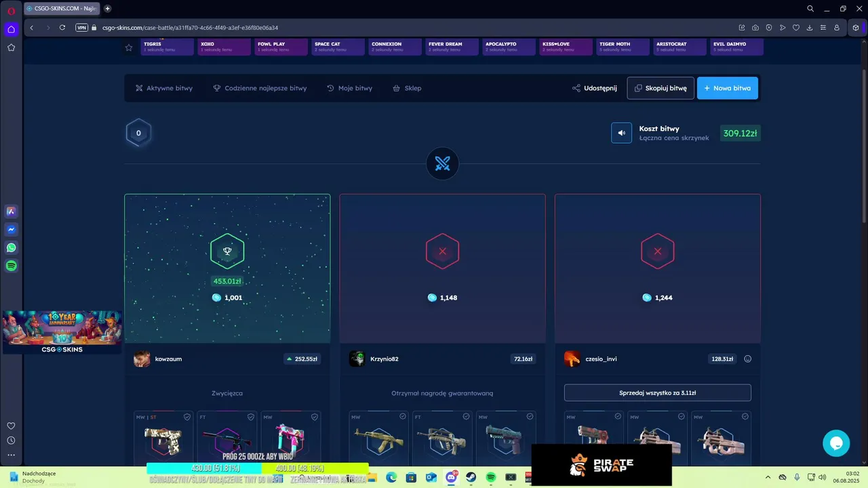Screen dimensions: 868x488
Task: Take snapshot with camera icon
Action: click(755, 28)
